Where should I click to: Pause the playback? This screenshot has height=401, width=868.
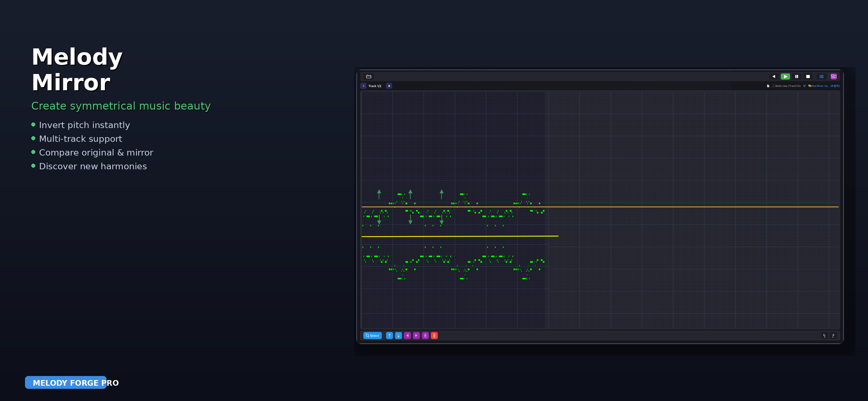796,77
